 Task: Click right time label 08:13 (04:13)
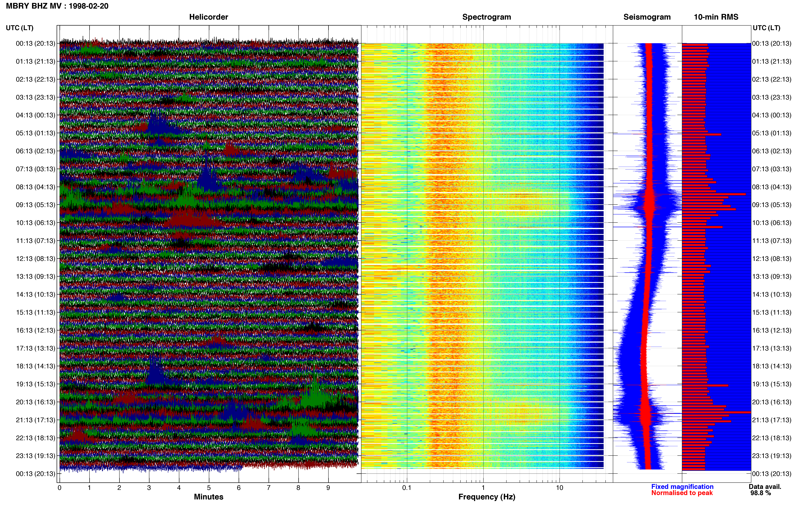click(x=772, y=187)
